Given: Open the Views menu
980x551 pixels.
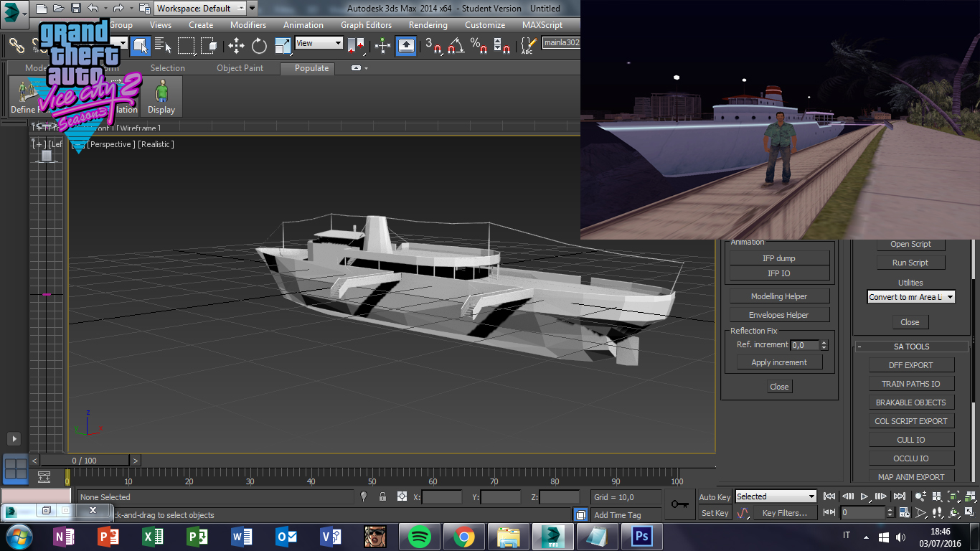Looking at the screenshot, I should point(161,24).
